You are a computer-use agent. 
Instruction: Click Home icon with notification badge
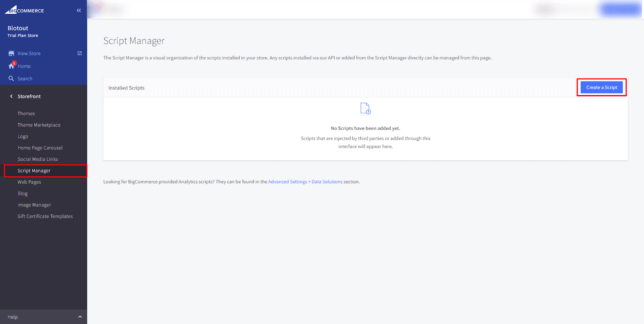(x=12, y=66)
